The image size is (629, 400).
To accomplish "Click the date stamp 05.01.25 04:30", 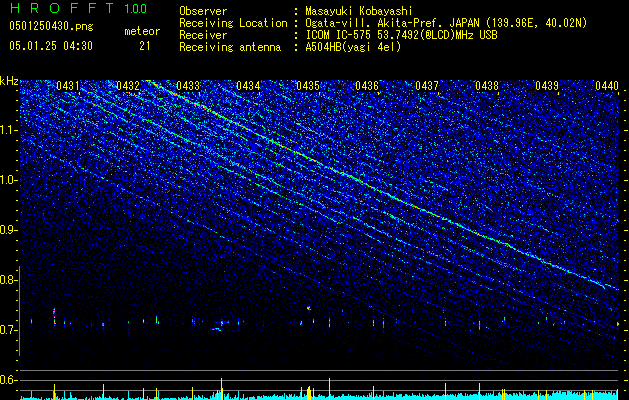I will [51, 46].
